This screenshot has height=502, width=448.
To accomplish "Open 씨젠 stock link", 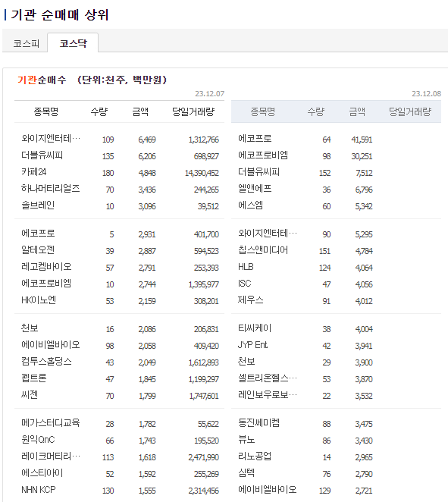I will coord(30,395).
